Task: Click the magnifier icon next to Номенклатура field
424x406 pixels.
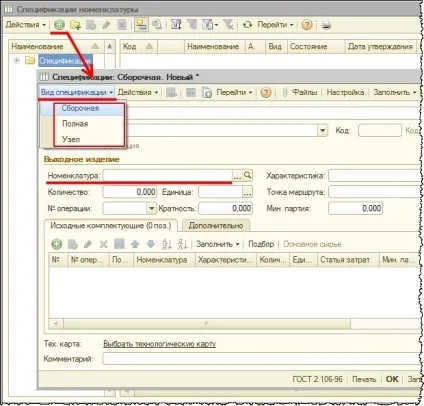Action: (x=248, y=175)
